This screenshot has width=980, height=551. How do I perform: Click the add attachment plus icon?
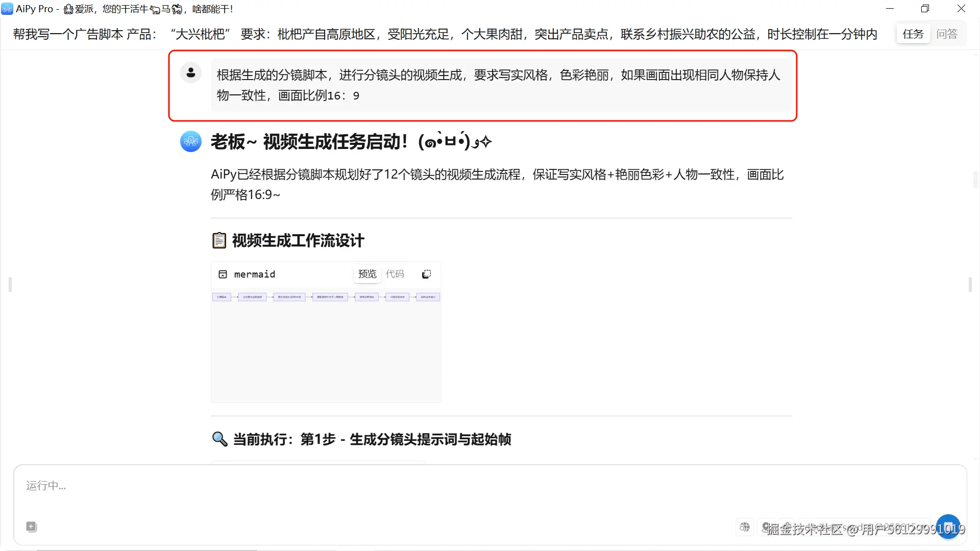click(32, 527)
